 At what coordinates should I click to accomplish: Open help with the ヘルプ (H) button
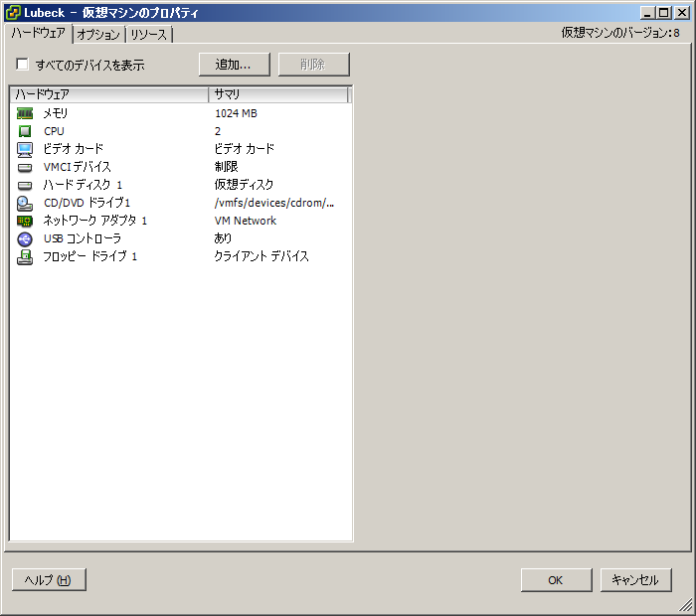click(x=49, y=579)
